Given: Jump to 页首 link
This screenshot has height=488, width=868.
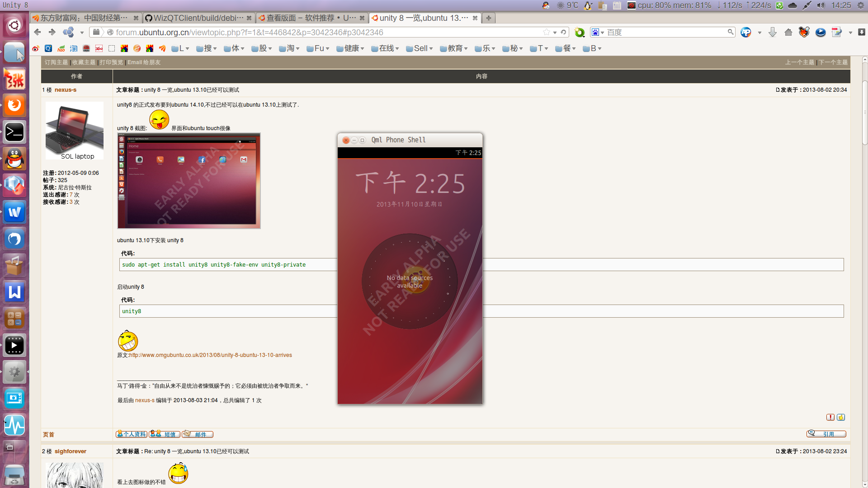Looking at the screenshot, I should pyautogui.click(x=48, y=435).
